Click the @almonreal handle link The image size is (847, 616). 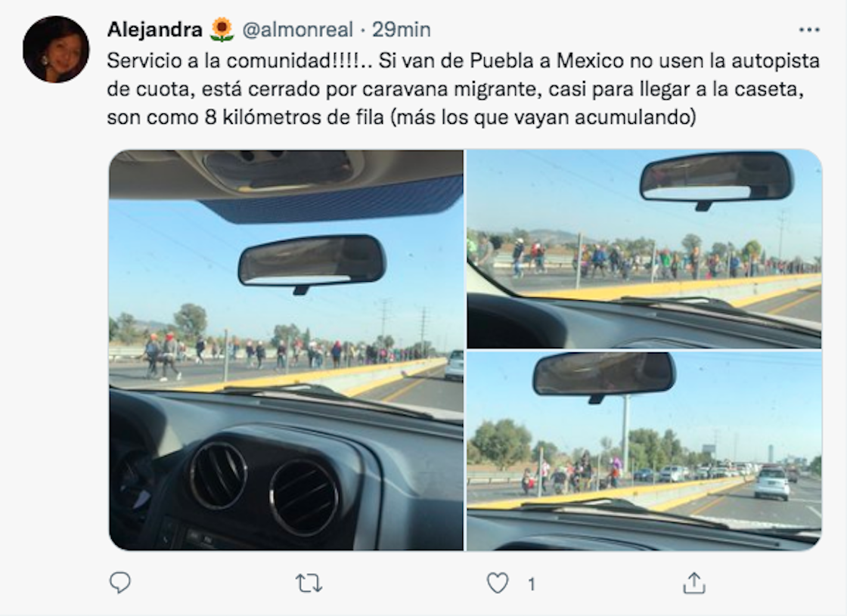[298, 29]
